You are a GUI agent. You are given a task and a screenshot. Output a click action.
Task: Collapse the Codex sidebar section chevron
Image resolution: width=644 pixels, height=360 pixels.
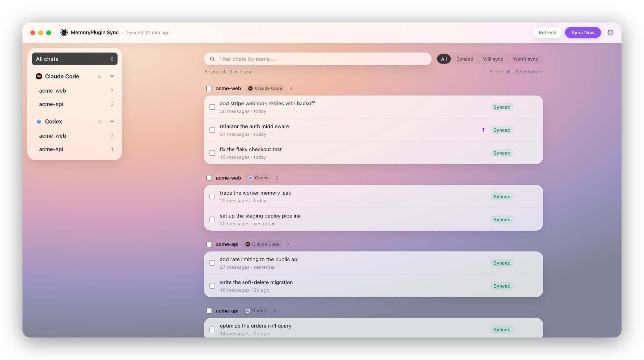112,122
